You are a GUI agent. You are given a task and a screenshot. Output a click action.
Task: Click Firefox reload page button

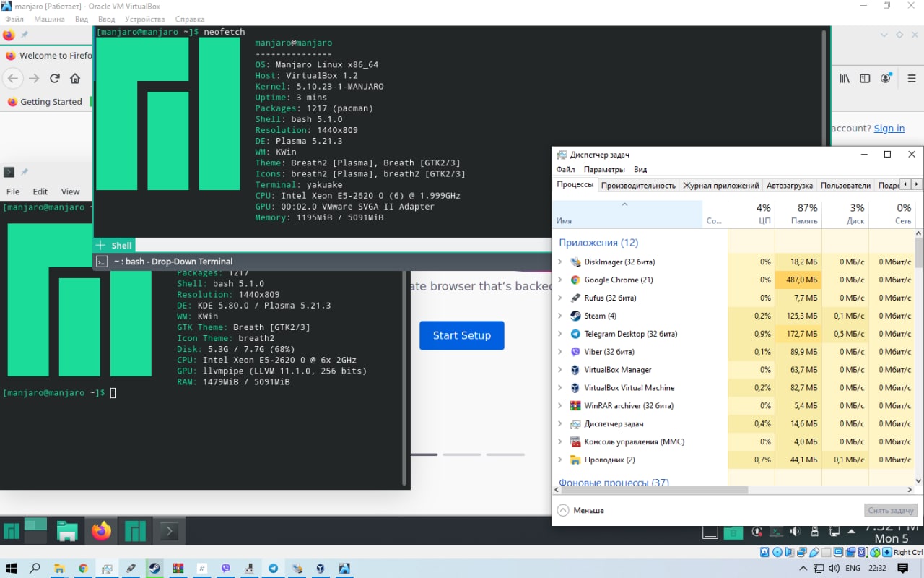point(54,78)
